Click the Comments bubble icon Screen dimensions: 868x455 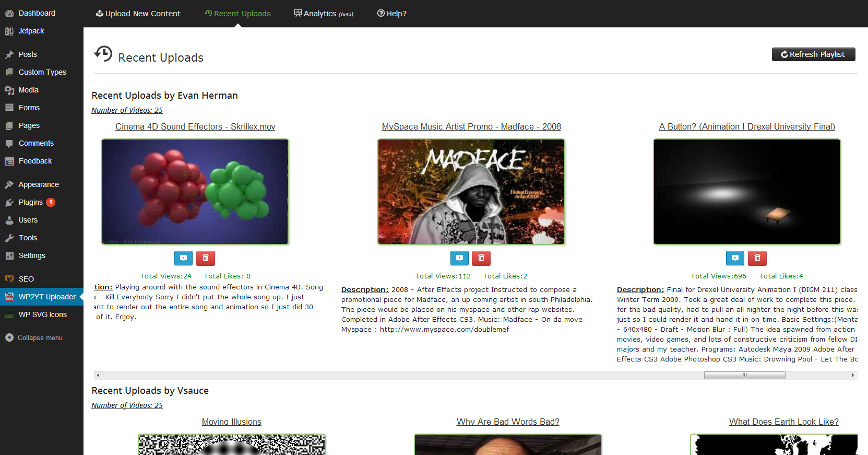(9, 143)
